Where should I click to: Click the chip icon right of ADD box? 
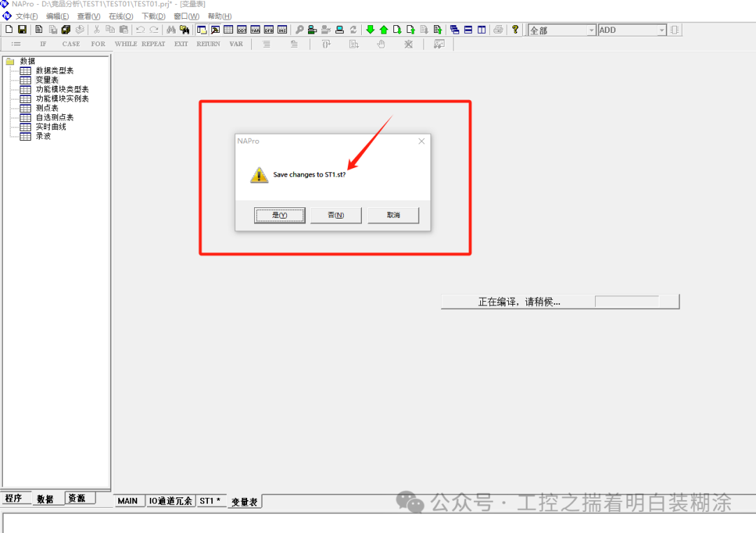[675, 30]
